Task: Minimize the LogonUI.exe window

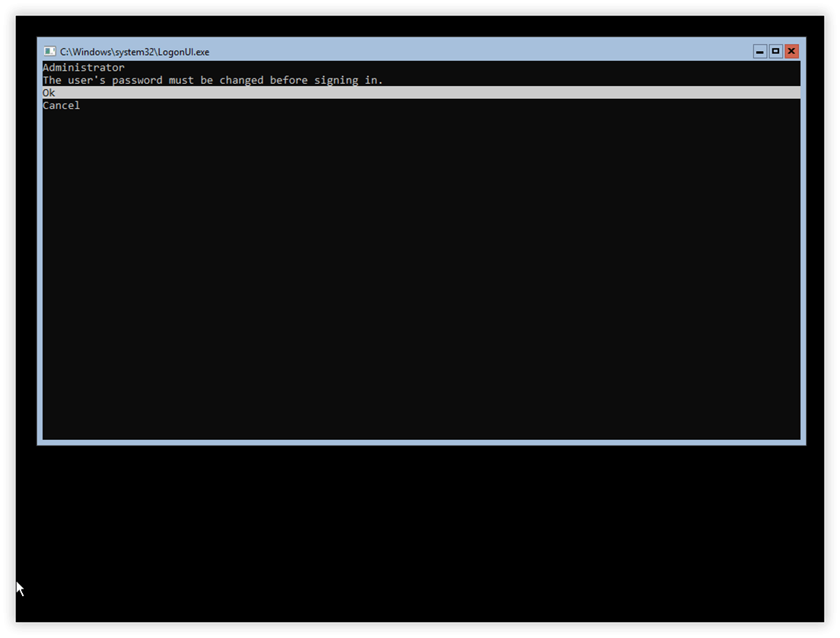Action: (x=759, y=52)
